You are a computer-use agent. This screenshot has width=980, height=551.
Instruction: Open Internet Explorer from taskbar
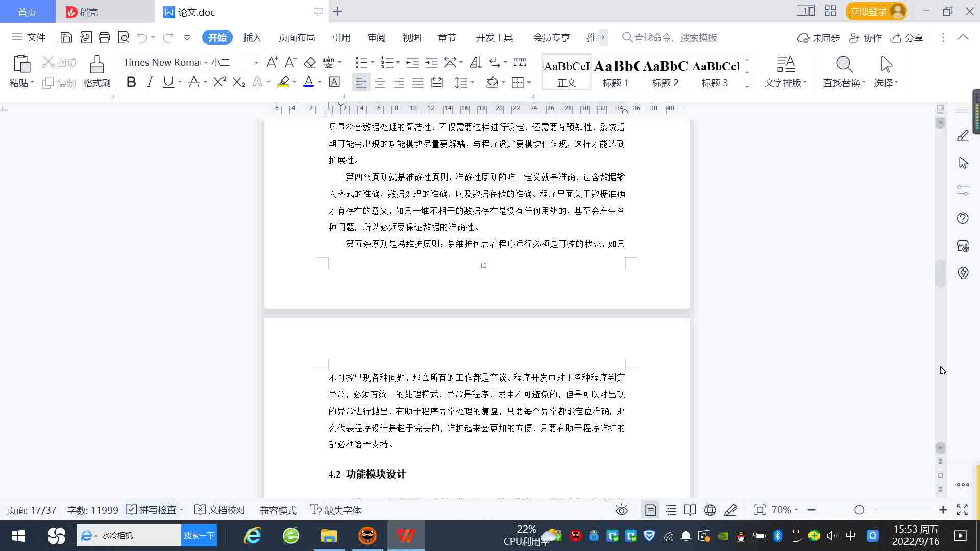(252, 535)
